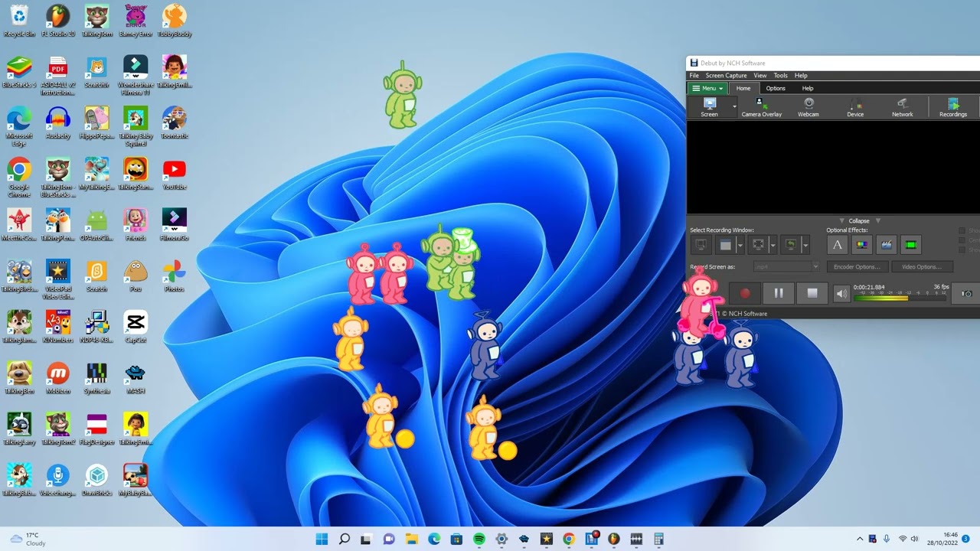Open the Help menu in the menu bar
Viewport: 980px width, 551px height.
(x=801, y=76)
